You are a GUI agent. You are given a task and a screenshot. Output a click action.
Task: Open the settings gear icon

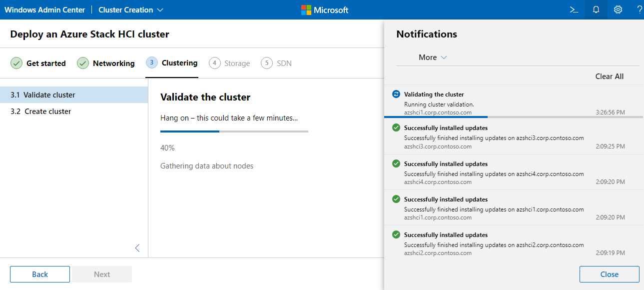coord(618,9)
